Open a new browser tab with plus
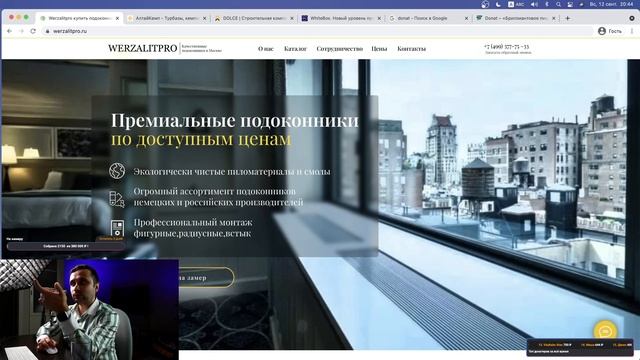The width and height of the screenshot is (640, 360). (x=567, y=18)
